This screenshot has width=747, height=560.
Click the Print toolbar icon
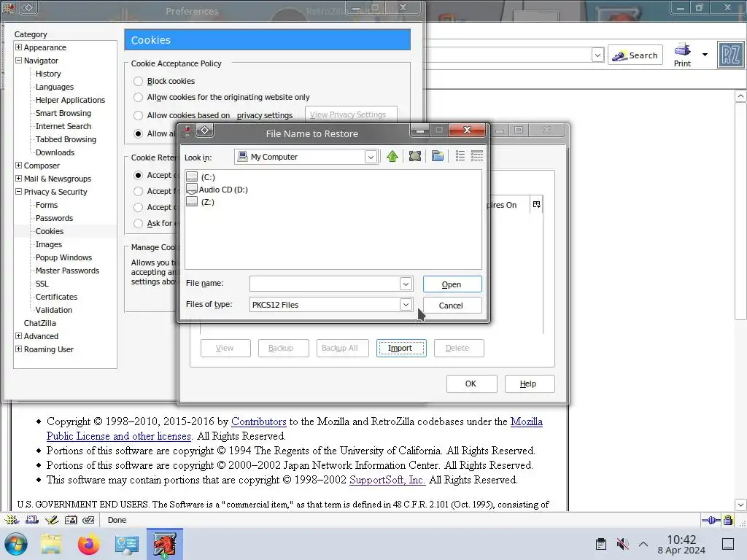pyautogui.click(x=682, y=55)
